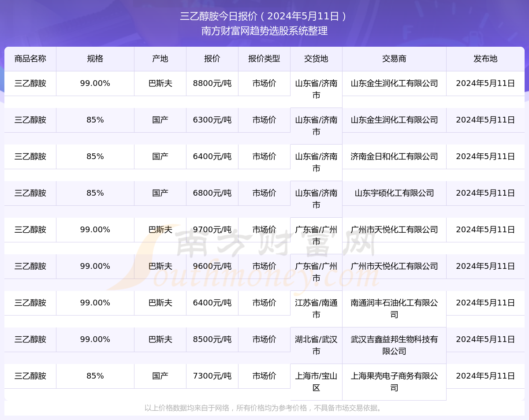Click 85% spec in the 6300元 row
The width and height of the screenshot is (529, 420).
[95, 119]
